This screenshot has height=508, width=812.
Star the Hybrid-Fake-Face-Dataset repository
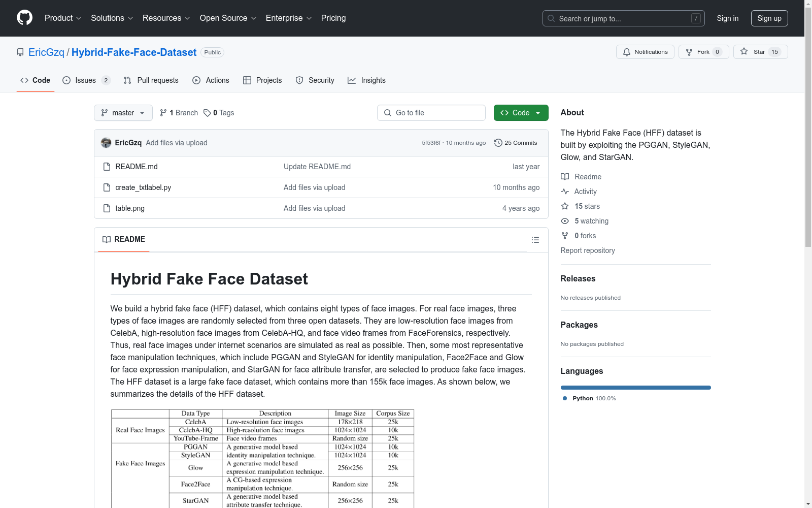[760, 52]
